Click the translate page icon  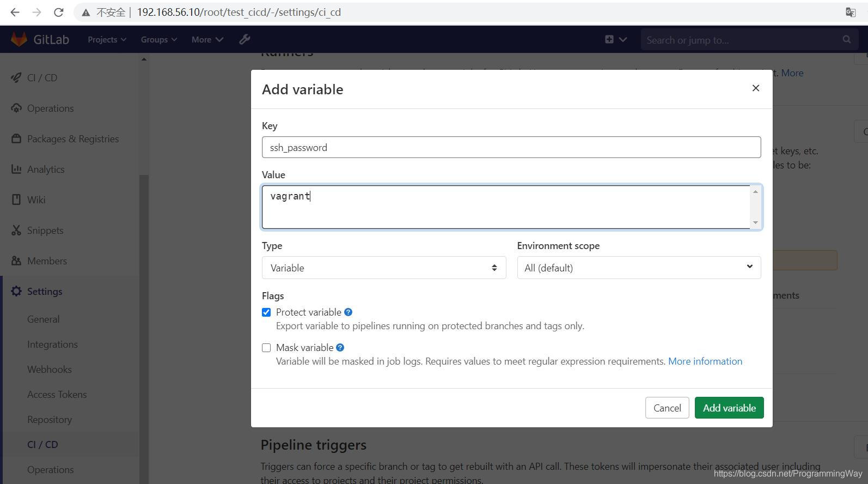click(850, 12)
